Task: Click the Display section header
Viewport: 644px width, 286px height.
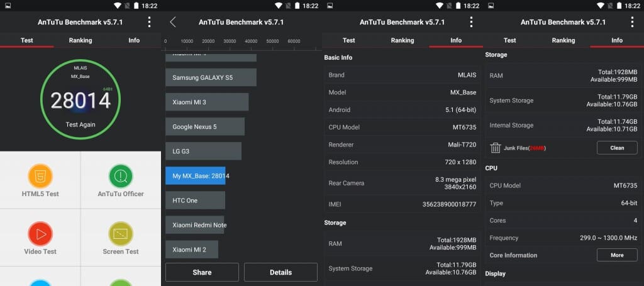Action: (496, 273)
